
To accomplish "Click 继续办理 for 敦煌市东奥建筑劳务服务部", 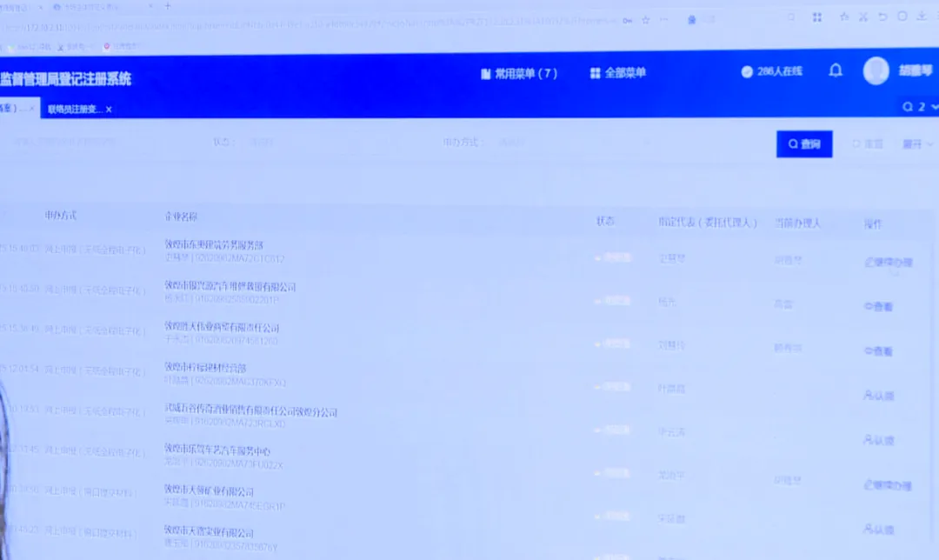I will pos(888,262).
